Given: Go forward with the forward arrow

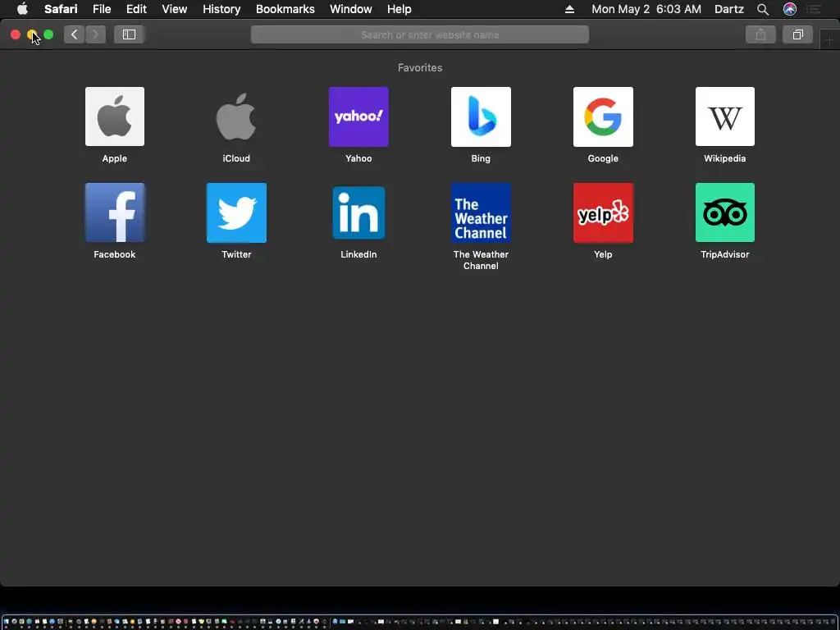Looking at the screenshot, I should coord(95,34).
